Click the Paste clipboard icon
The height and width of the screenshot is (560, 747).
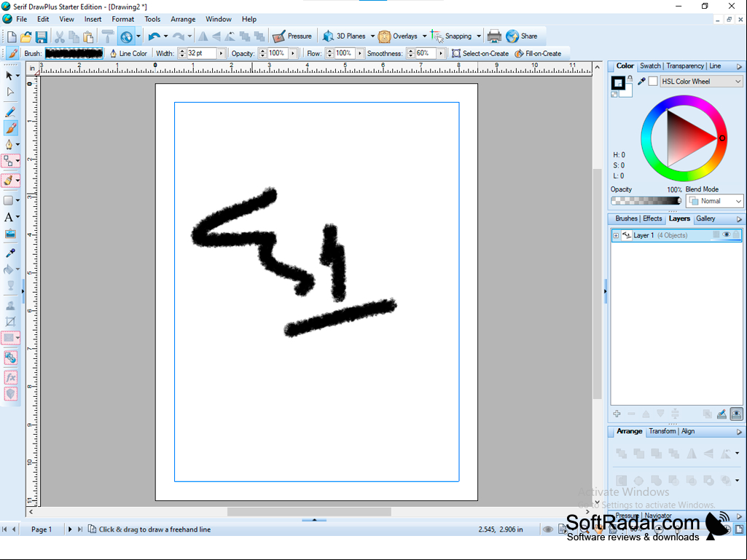click(88, 36)
